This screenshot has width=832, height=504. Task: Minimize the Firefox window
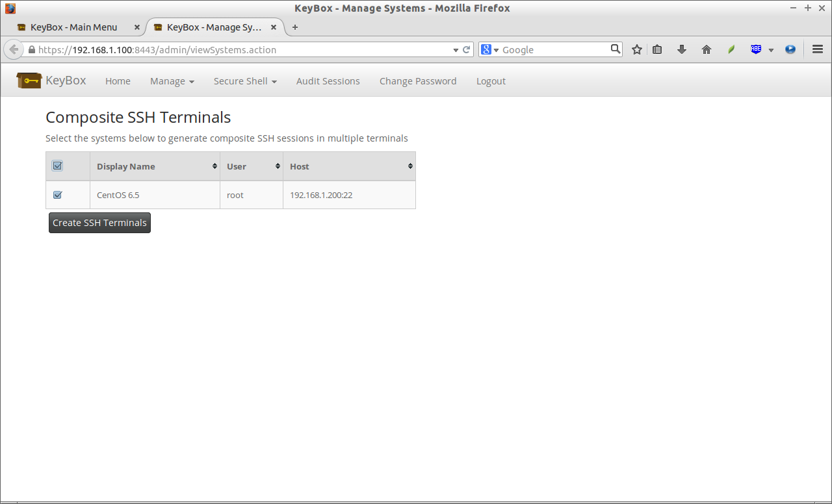pos(794,8)
